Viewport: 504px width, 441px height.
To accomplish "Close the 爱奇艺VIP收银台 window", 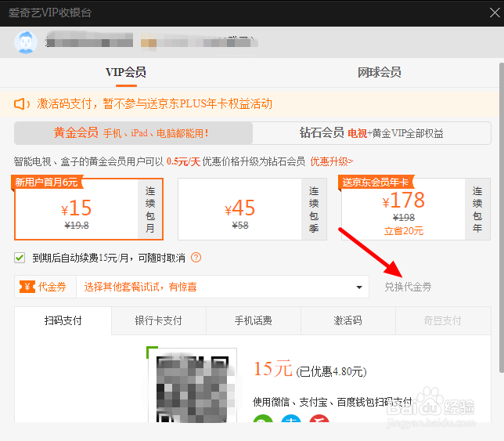I will (x=495, y=13).
